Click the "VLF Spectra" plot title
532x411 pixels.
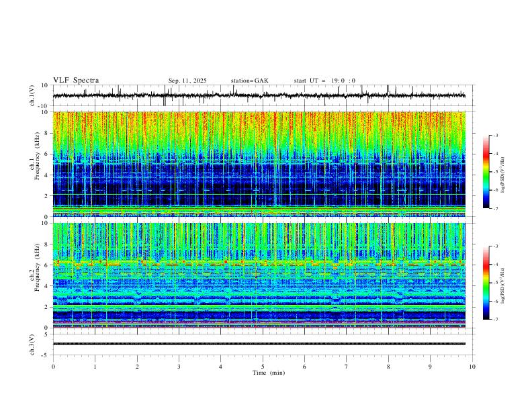point(76,81)
